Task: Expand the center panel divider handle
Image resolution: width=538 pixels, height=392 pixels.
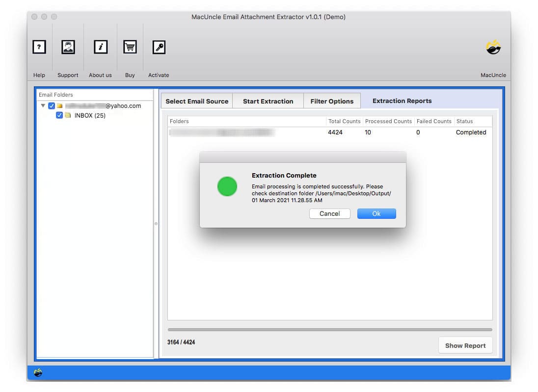Action: (156, 223)
